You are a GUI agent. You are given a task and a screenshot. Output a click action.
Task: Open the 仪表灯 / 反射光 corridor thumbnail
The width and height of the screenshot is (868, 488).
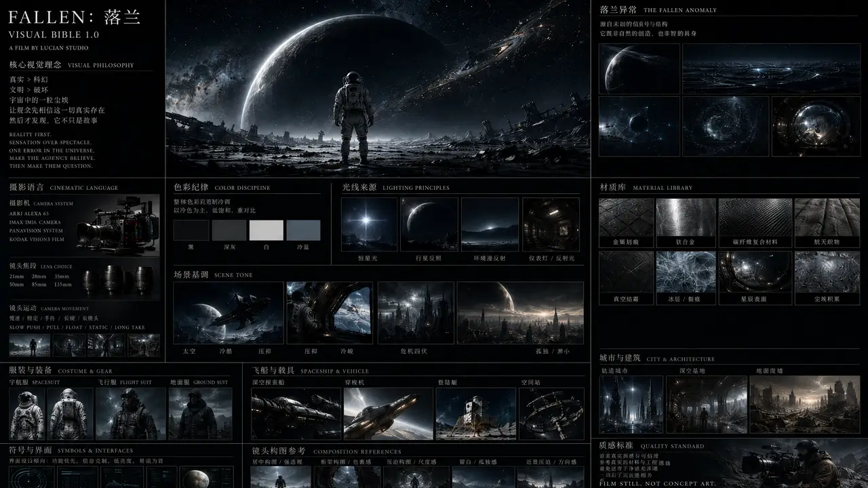(x=551, y=224)
